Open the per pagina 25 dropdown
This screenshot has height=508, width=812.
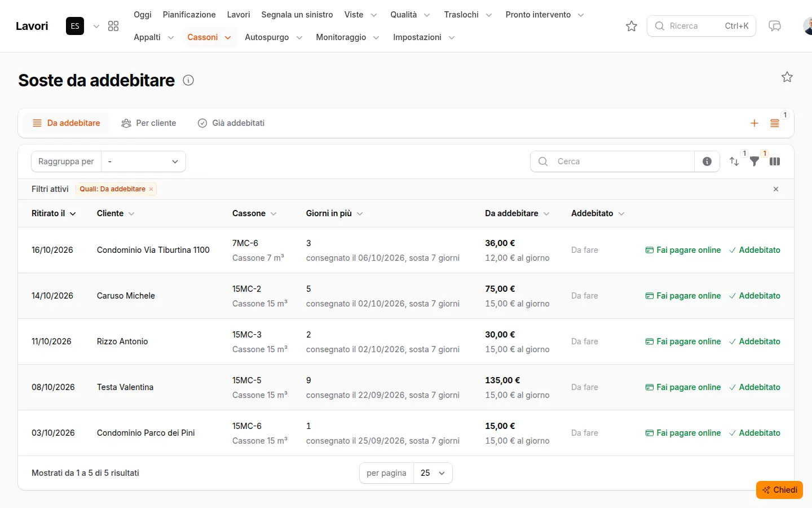click(433, 473)
